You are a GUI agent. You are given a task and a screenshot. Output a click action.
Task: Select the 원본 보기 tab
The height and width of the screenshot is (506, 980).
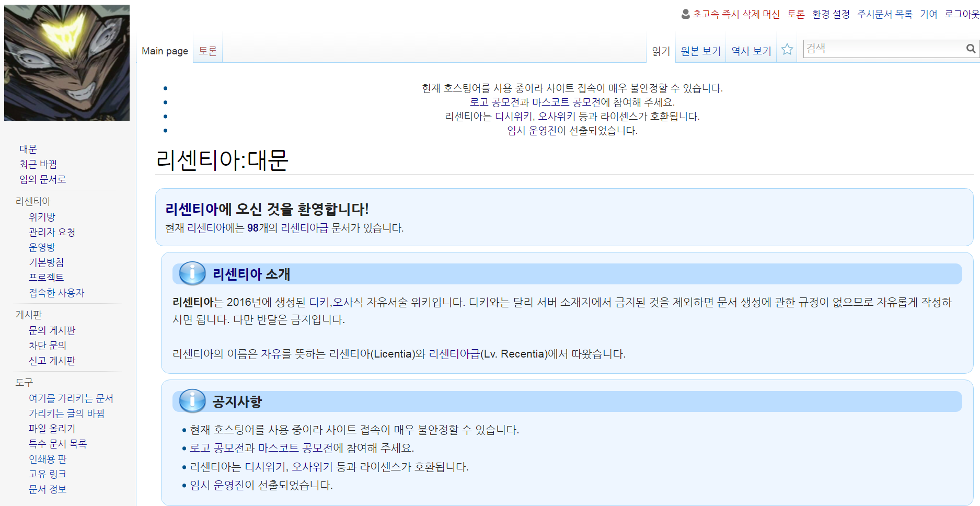(700, 51)
